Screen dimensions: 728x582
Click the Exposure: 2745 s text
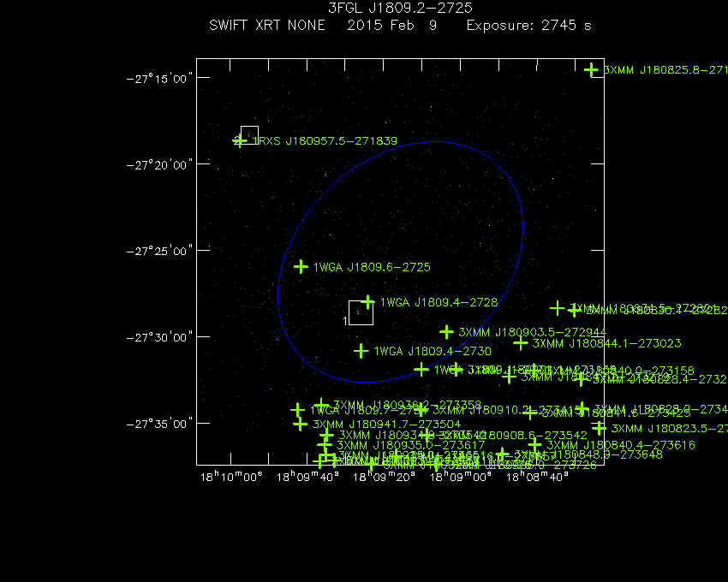coord(528,25)
